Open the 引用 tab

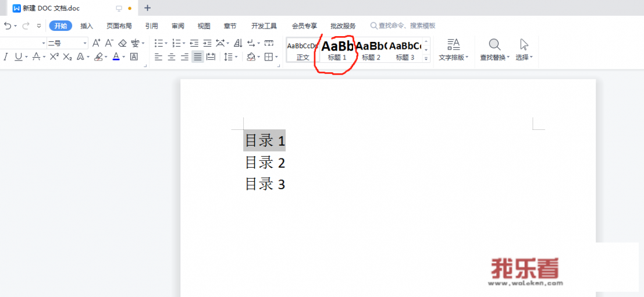point(152,26)
